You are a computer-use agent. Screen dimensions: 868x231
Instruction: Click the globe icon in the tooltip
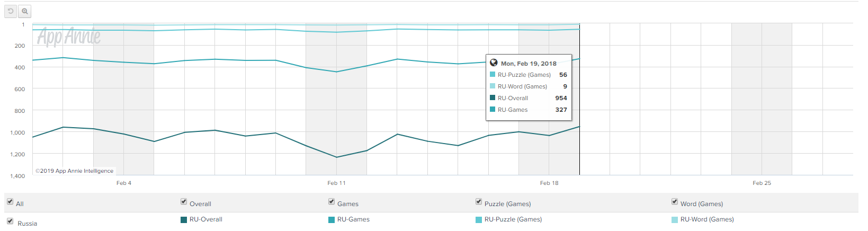click(494, 63)
